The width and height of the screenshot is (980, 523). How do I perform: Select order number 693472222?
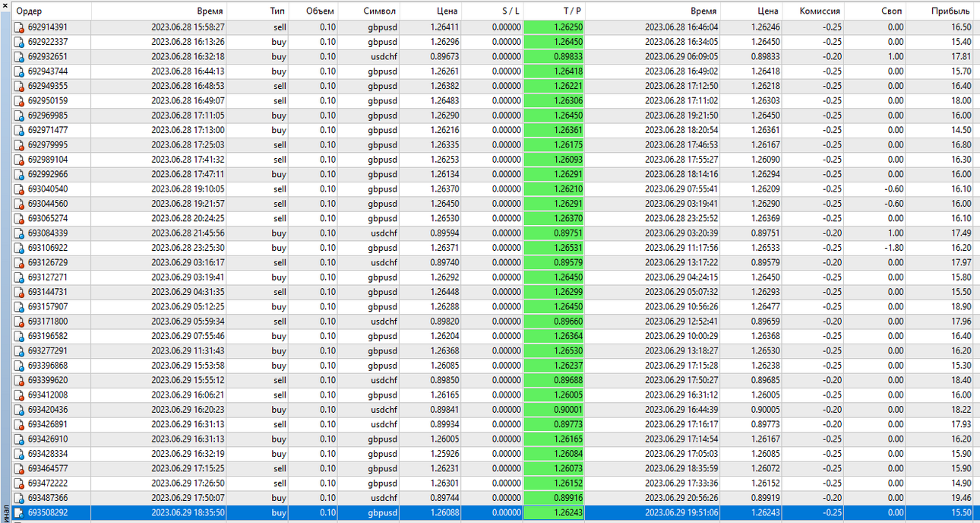[x=48, y=483]
